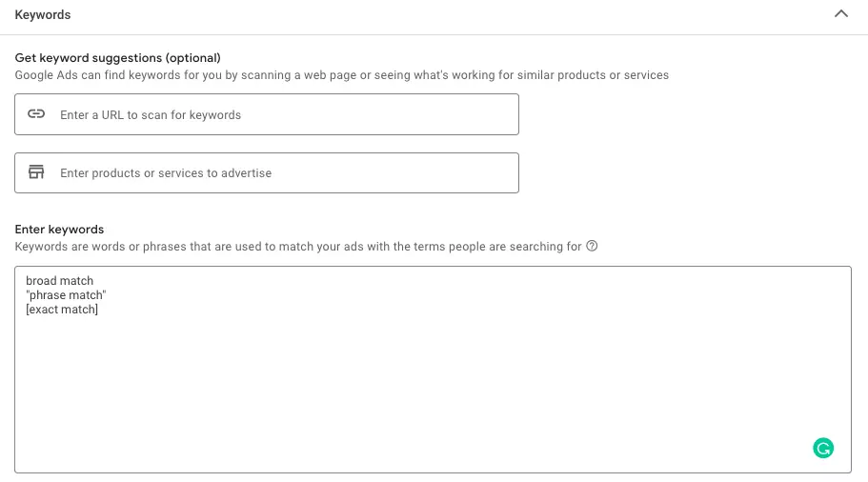
Task: Open the green Grammarly widget
Action: pyautogui.click(x=823, y=448)
